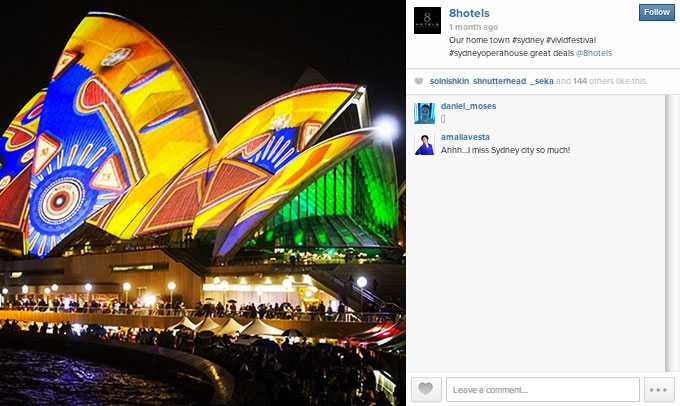
Task: Click the heart like button beside comment box
Action: coord(426,390)
